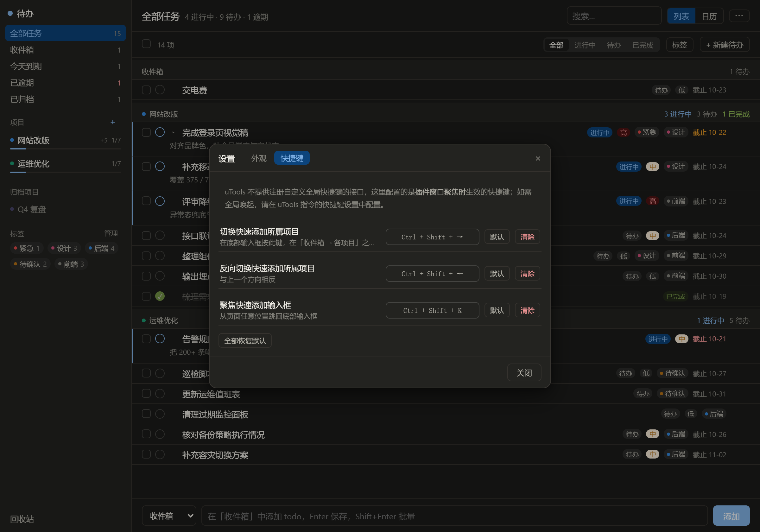Switch to 日历 view
Viewport: 760px width, 532px height.
[x=709, y=16]
